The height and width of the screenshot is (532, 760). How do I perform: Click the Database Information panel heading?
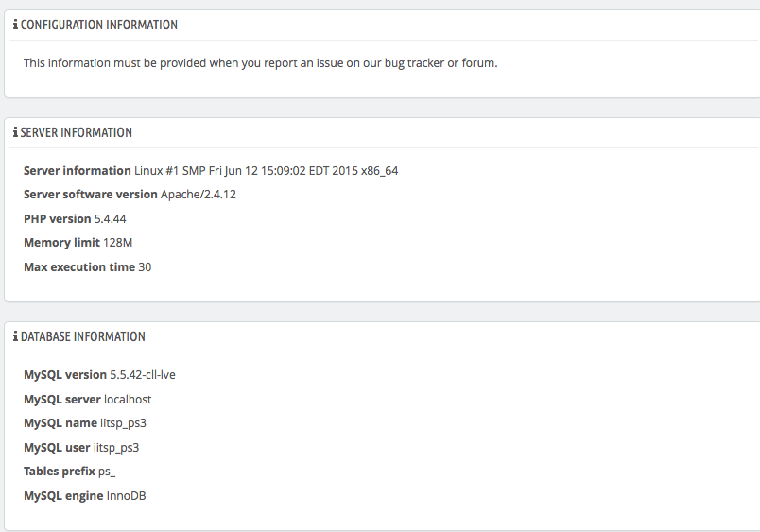(x=83, y=336)
